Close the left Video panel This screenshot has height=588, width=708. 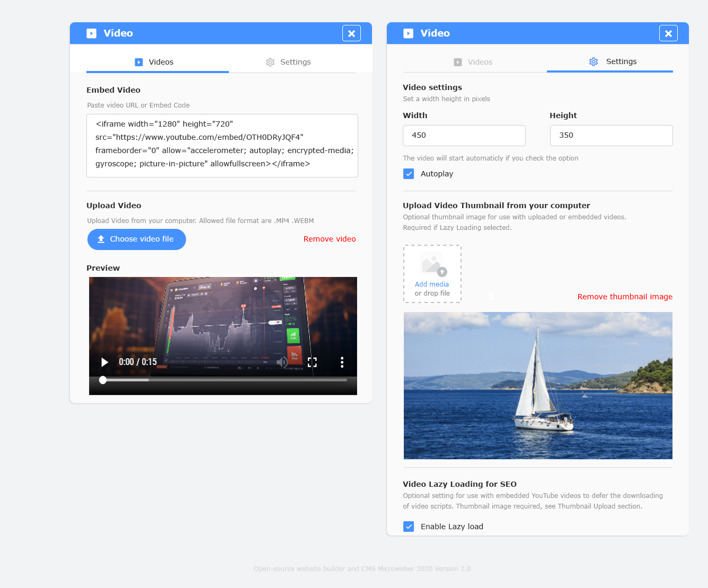click(351, 33)
